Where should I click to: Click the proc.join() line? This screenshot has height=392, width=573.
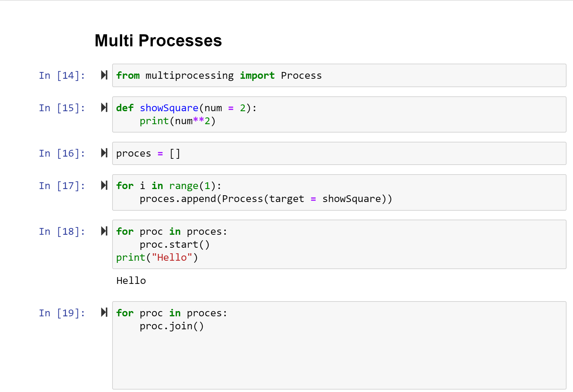[x=172, y=326]
